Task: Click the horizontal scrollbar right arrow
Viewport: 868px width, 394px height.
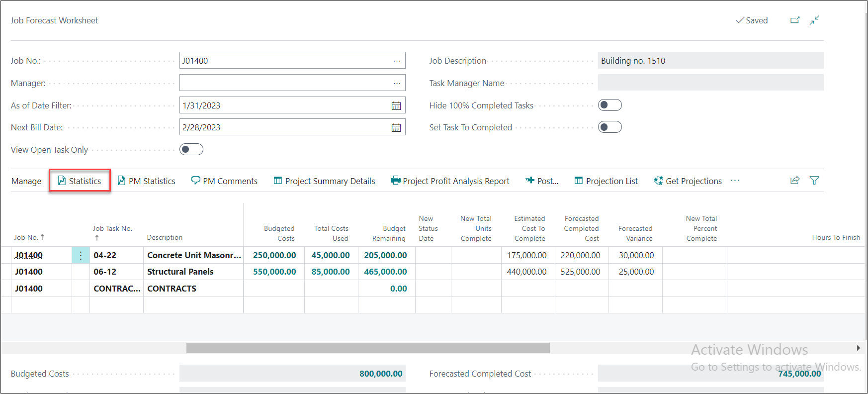Action: pyautogui.click(x=858, y=348)
